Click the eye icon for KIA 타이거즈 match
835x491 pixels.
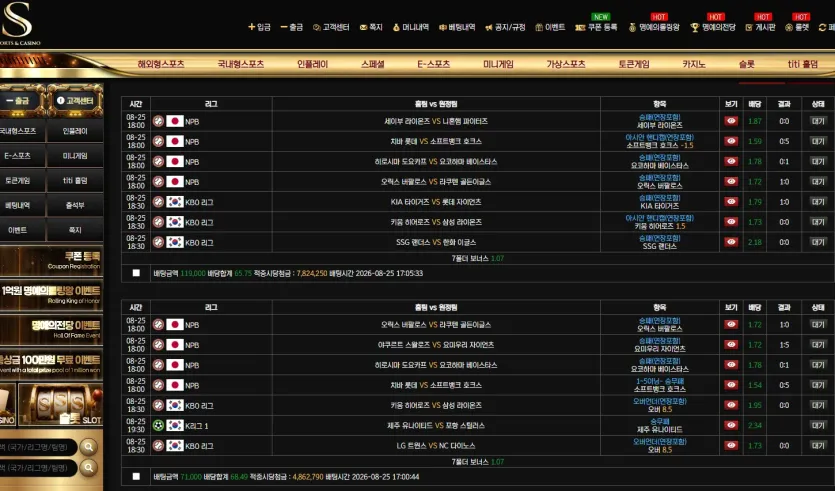tap(731, 202)
